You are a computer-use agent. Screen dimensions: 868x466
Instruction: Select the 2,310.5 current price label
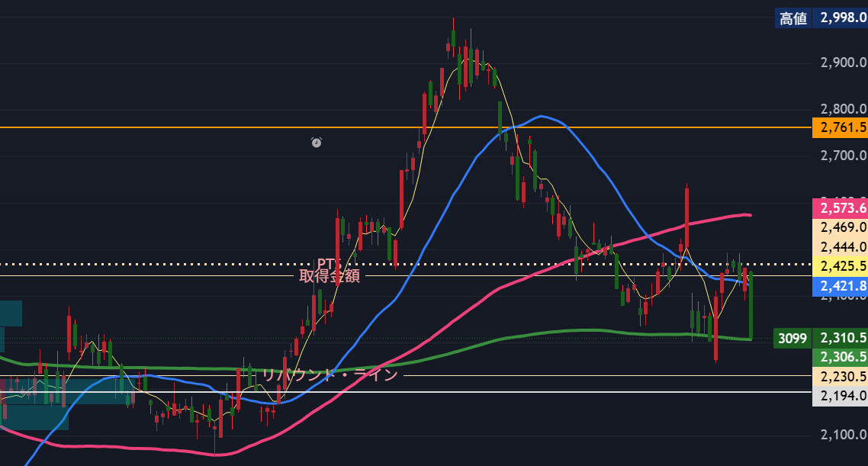(x=840, y=338)
